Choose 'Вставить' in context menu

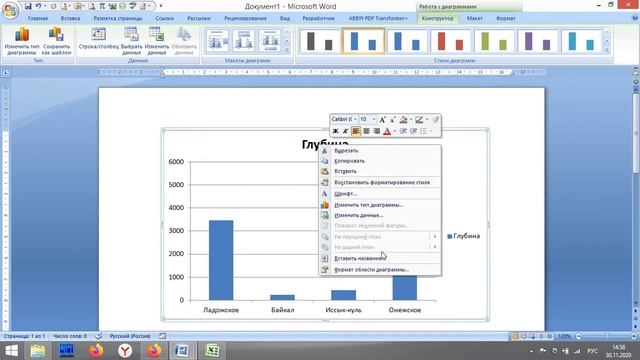[380, 171]
